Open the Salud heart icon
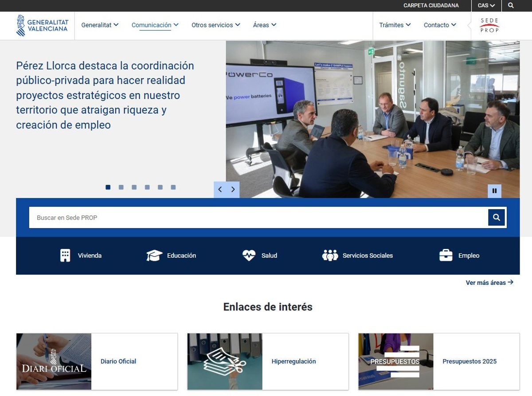The height and width of the screenshot is (396, 532). coord(249,256)
